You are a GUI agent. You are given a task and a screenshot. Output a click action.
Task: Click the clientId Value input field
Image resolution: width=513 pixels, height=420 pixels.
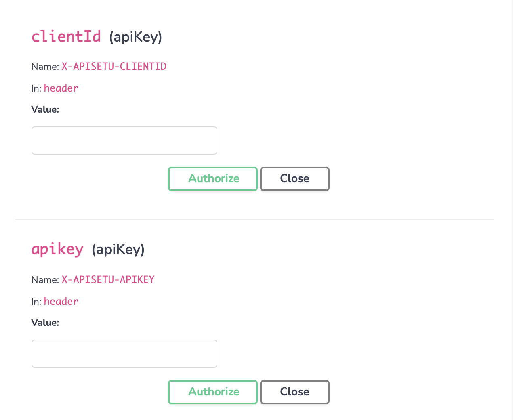tap(124, 141)
